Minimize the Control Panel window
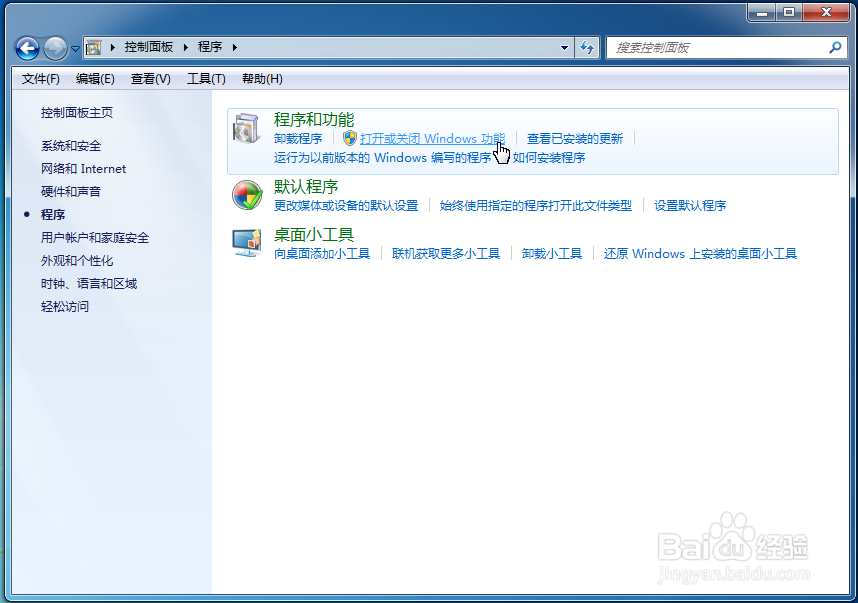 pyautogui.click(x=762, y=13)
